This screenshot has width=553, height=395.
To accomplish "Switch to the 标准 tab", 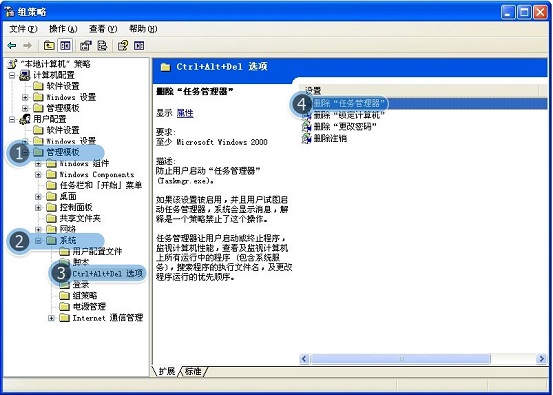I will pos(193,371).
